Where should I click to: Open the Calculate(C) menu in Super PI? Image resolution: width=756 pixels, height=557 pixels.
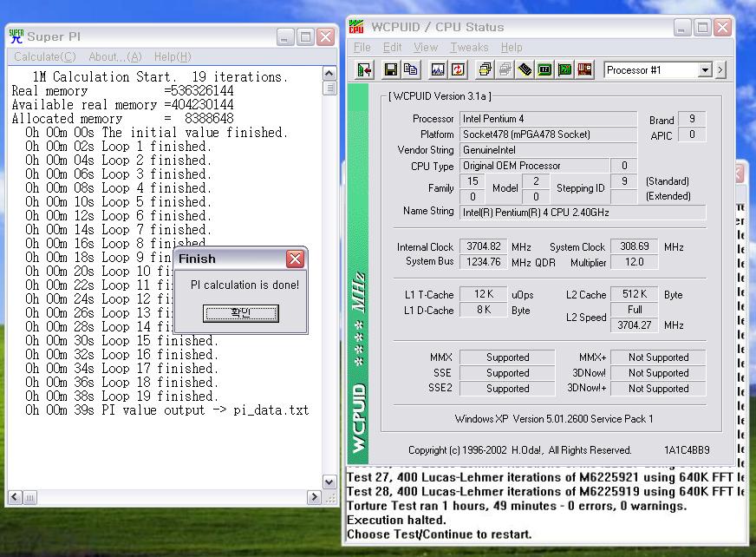[x=45, y=57]
